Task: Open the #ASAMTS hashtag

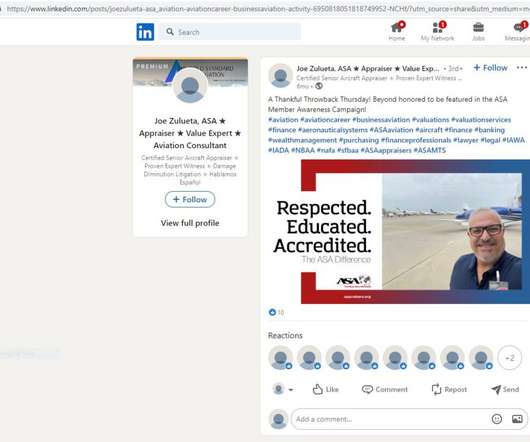Action: tap(430, 150)
